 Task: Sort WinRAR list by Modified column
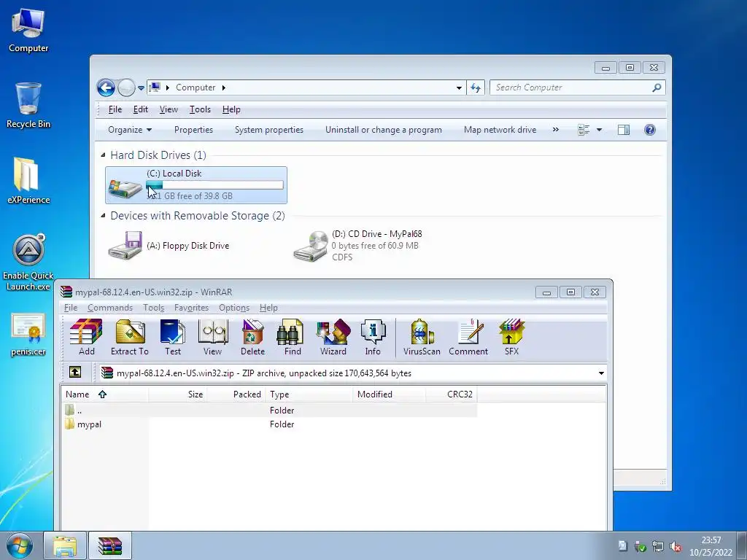[x=390, y=394]
